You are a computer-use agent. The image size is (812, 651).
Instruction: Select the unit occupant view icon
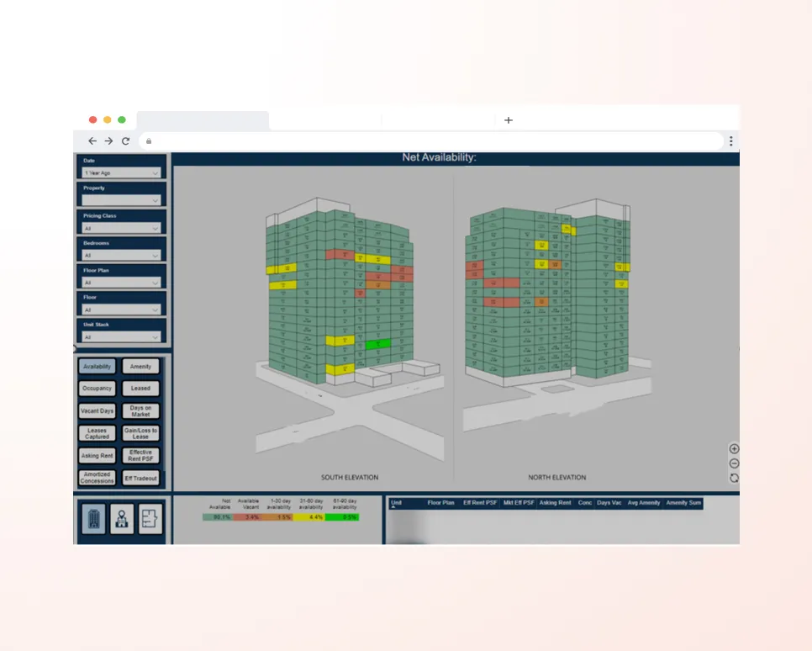[122, 520]
